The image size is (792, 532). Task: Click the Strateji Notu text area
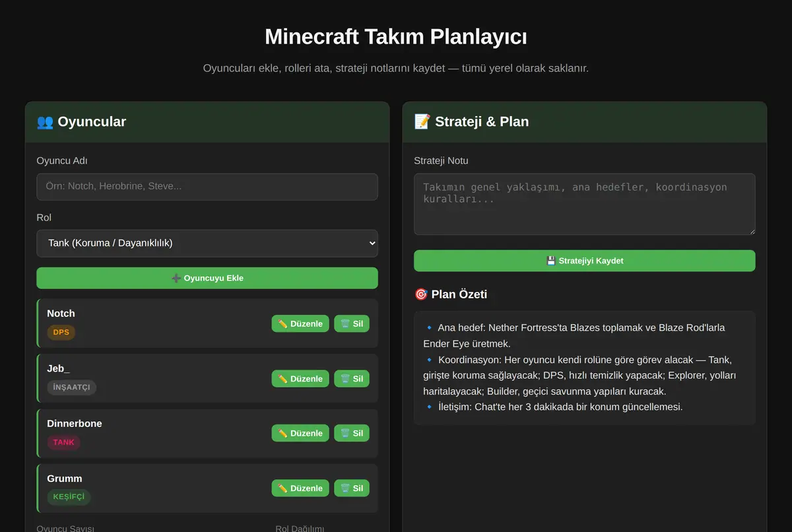coord(585,204)
